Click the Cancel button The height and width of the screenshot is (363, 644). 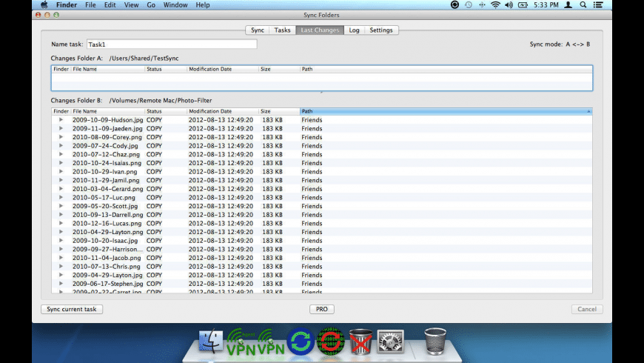coord(587,309)
